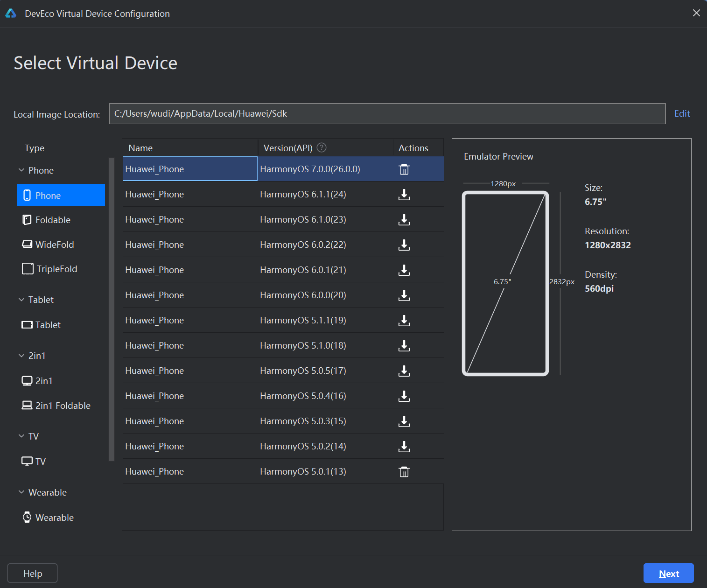Click the phone emulator preview outline
This screenshot has width=707, height=588.
click(x=505, y=283)
